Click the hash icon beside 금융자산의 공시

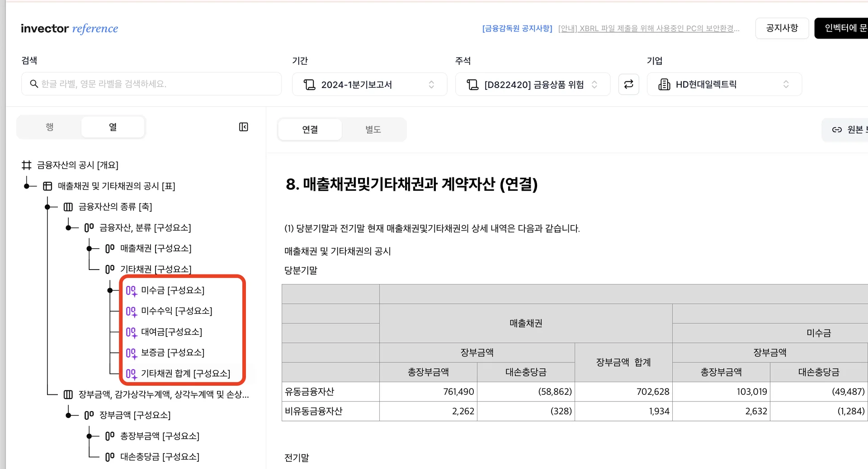tap(27, 165)
